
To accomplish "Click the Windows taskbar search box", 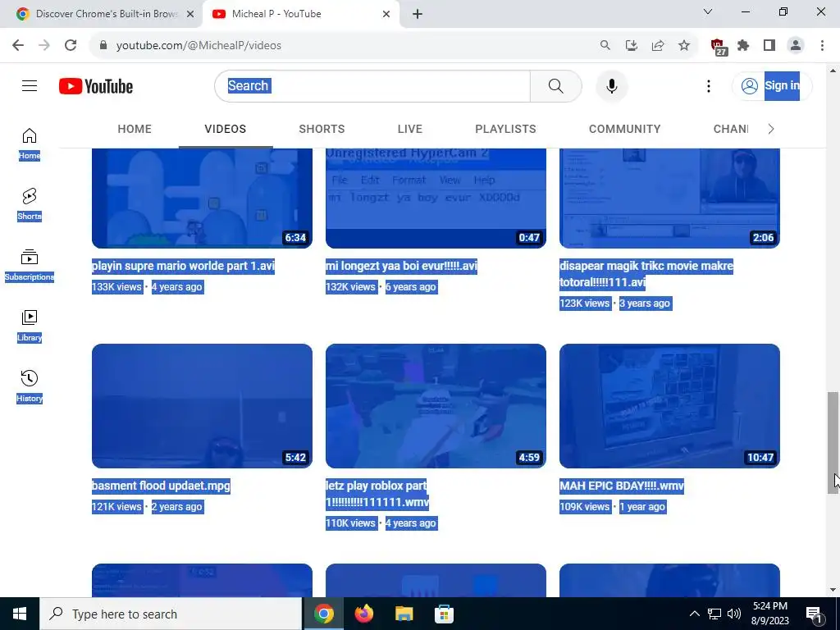I will click(x=171, y=614).
